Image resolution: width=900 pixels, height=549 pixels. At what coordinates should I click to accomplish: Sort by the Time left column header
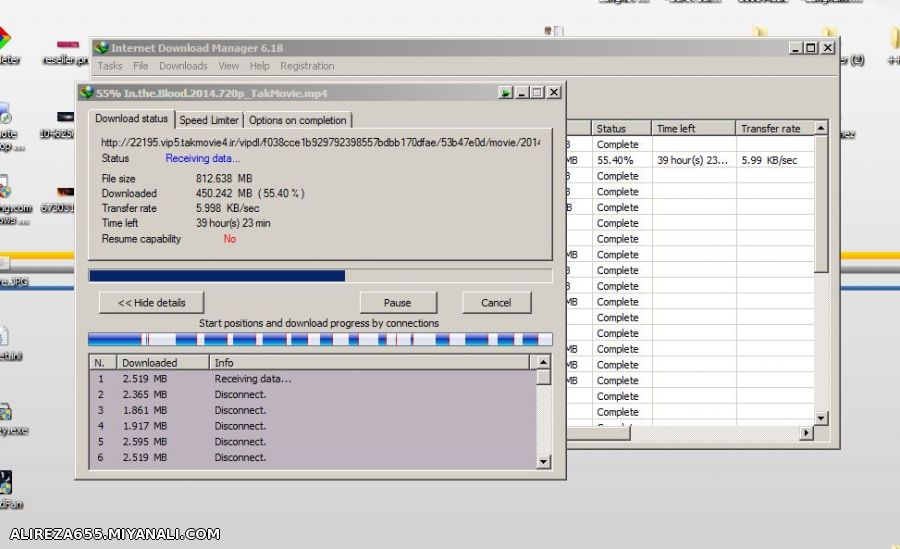point(693,128)
